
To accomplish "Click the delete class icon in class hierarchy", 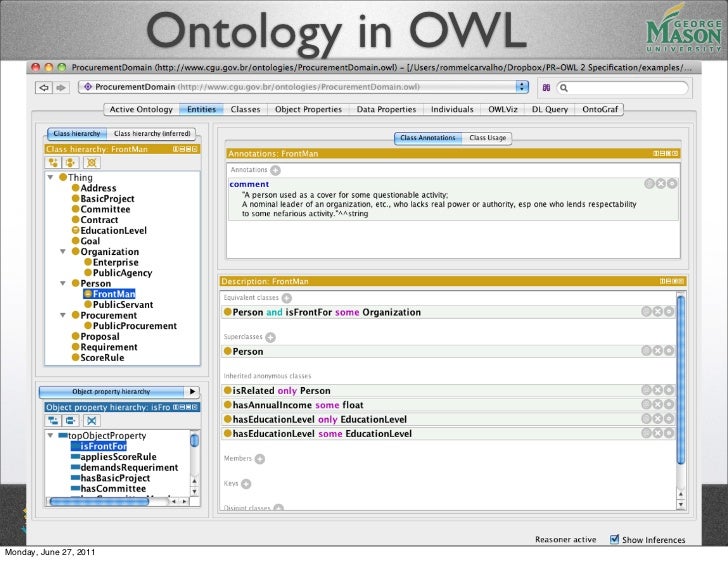I will tap(91, 162).
